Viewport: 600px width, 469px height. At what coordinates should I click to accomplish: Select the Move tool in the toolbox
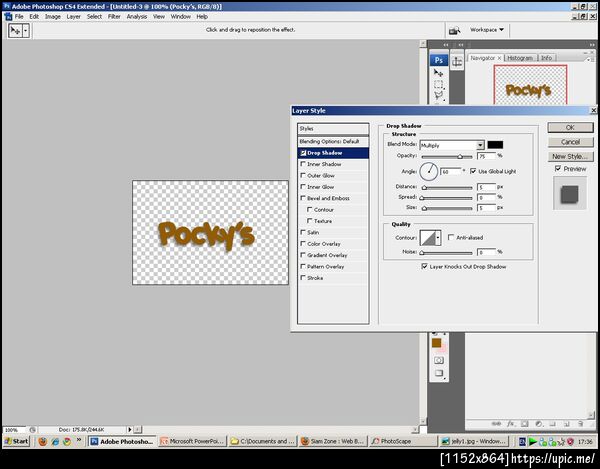(x=439, y=73)
